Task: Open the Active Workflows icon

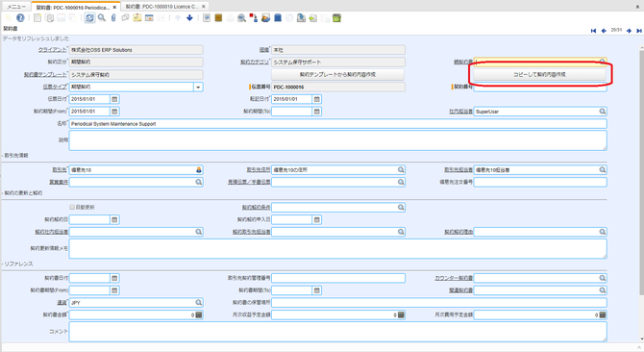Action: [254, 17]
